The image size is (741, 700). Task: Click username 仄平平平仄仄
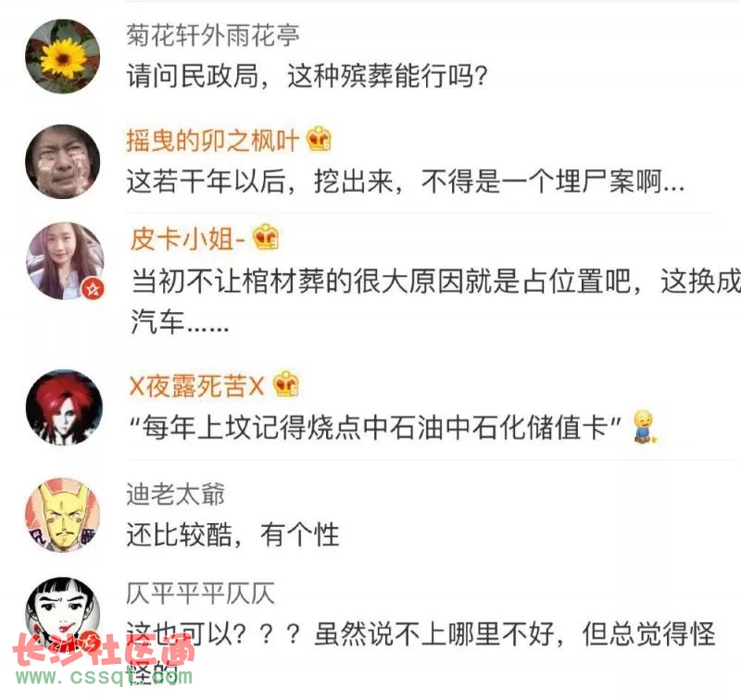[x=200, y=594]
